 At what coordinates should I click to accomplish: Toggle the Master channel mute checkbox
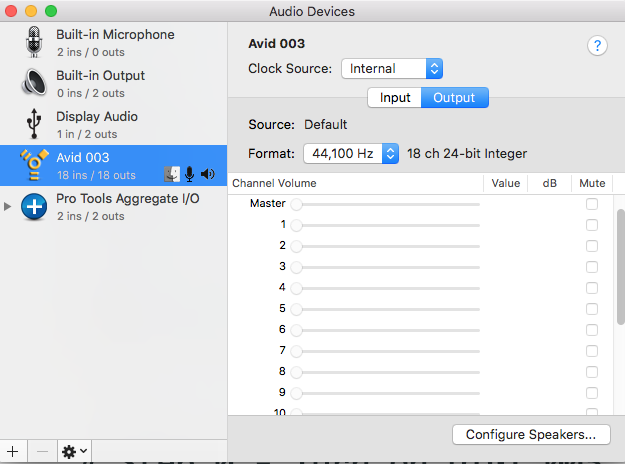[x=592, y=204]
